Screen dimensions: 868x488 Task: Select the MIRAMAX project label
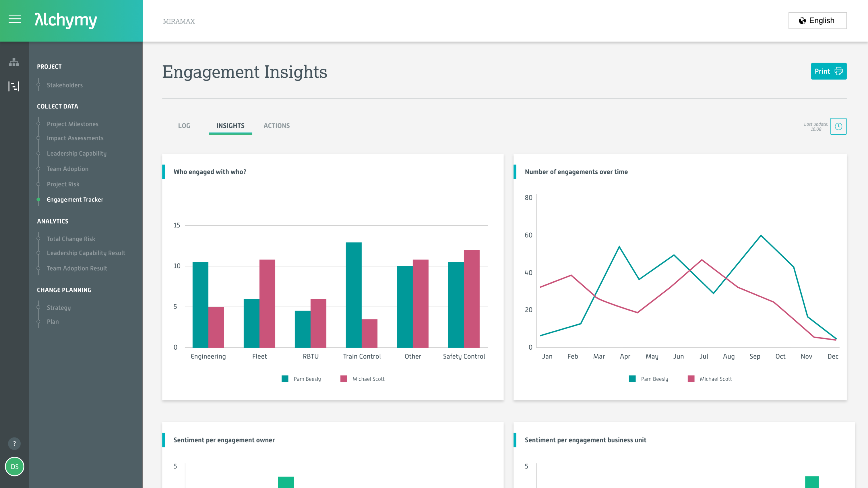179,21
